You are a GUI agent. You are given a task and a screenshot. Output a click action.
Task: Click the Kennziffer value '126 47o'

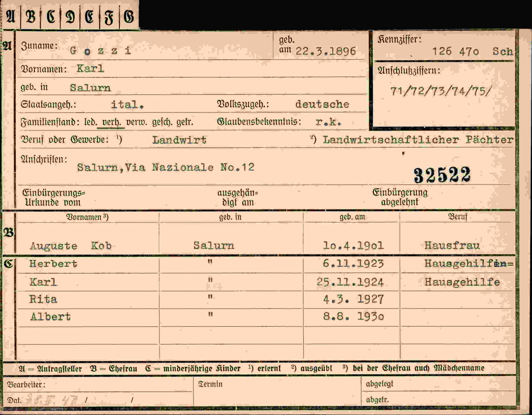[455, 51]
